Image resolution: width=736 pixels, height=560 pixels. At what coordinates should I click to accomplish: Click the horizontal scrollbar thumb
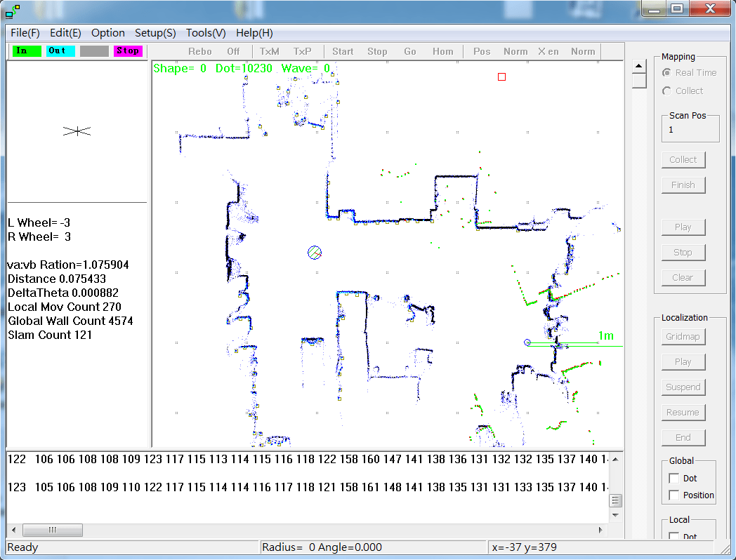53,530
